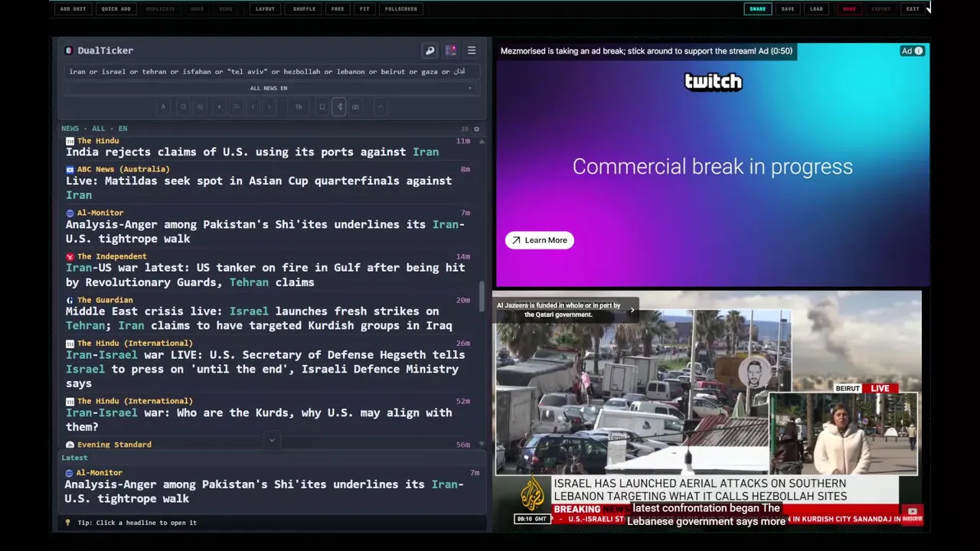Click the feed scroll-up arrow
Image resolution: width=980 pixels, height=551 pixels.
(482, 142)
